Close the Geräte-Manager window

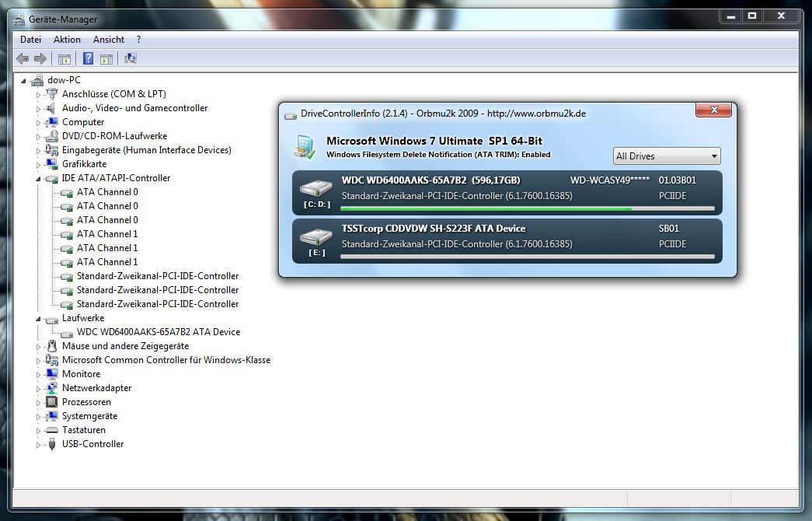pos(782,16)
